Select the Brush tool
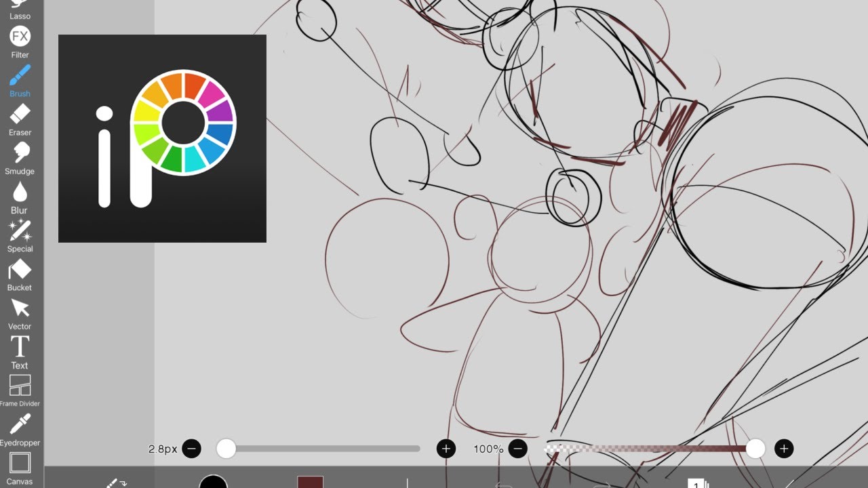 click(20, 81)
